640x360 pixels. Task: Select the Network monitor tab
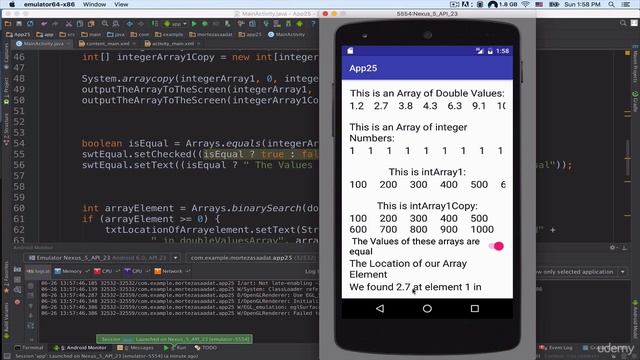[x=172, y=271]
